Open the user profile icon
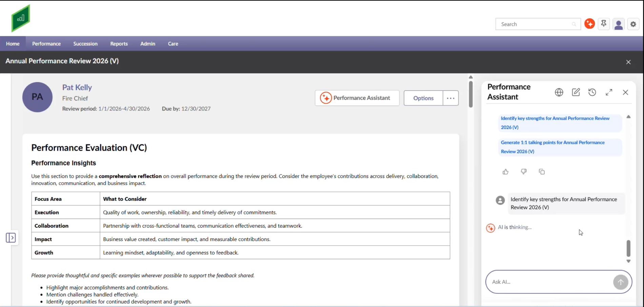This screenshot has width=644, height=307. tap(619, 24)
